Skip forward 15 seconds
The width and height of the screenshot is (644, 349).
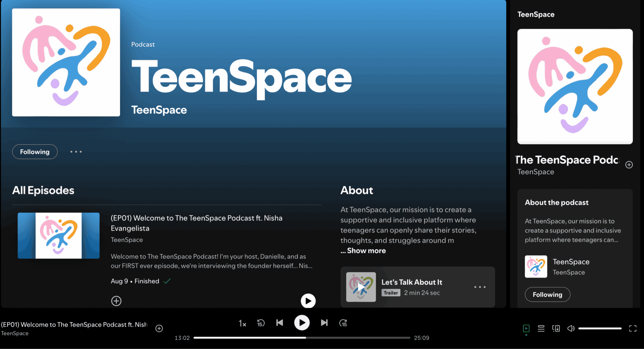point(343,323)
